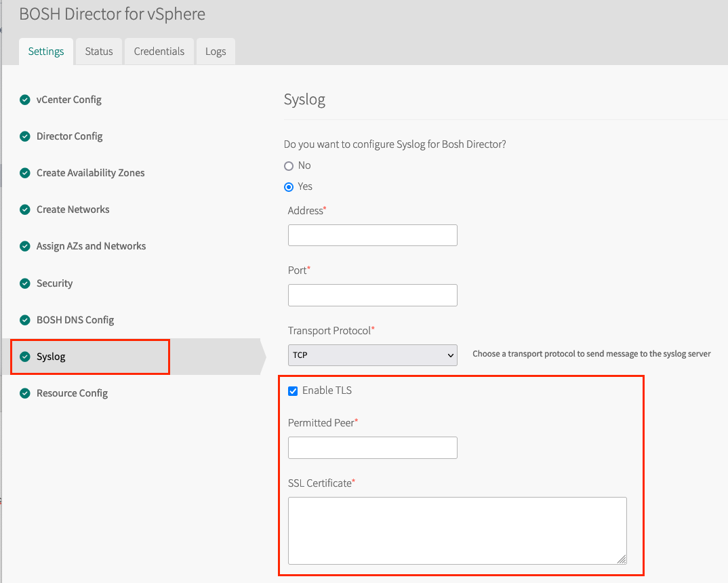Open the Transport Protocol dropdown

(x=372, y=355)
